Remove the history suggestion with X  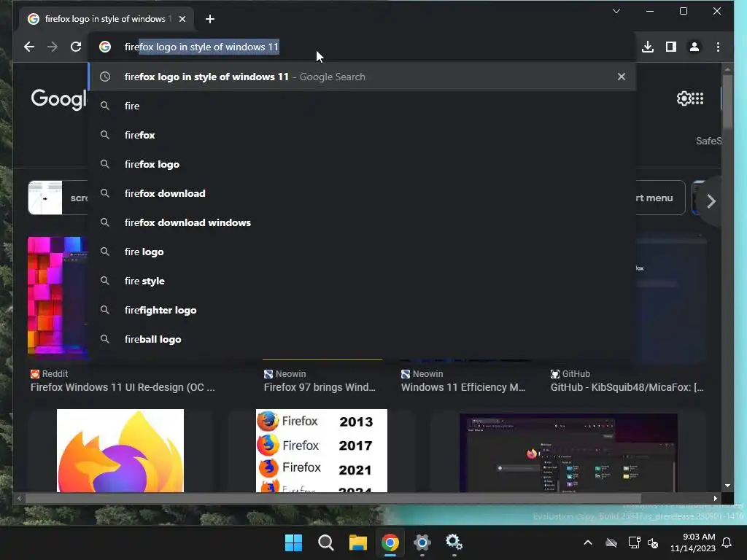622,77
